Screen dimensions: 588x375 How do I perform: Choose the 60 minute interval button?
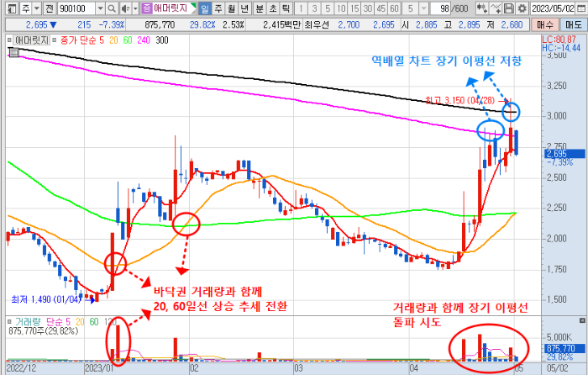point(394,8)
